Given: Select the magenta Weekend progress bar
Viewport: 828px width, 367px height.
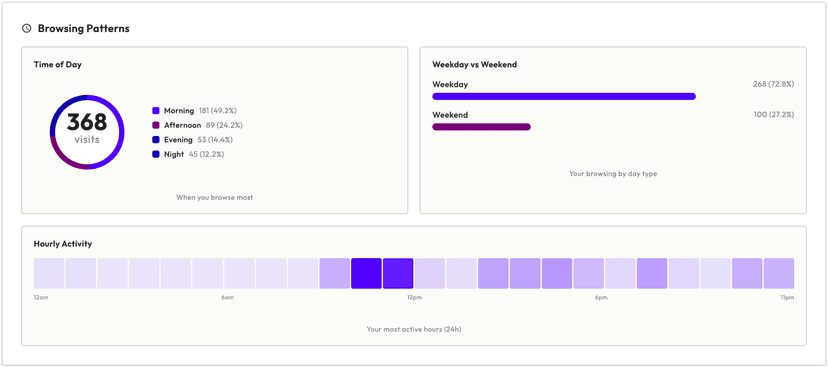Looking at the screenshot, I should coord(482,127).
